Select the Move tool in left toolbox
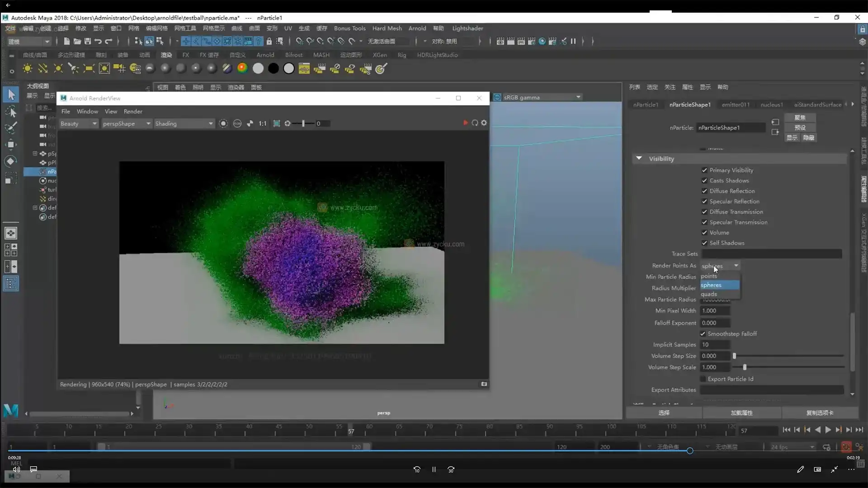 tap(11, 145)
